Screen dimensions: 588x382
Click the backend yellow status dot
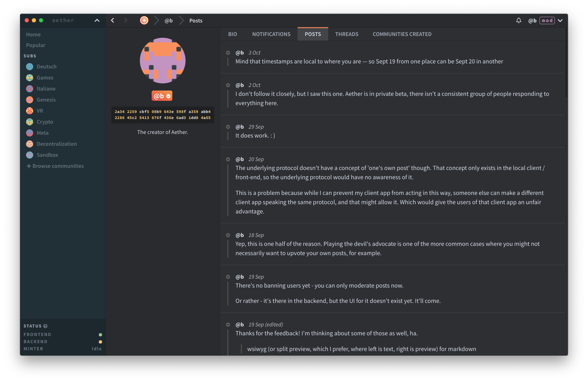coord(100,342)
